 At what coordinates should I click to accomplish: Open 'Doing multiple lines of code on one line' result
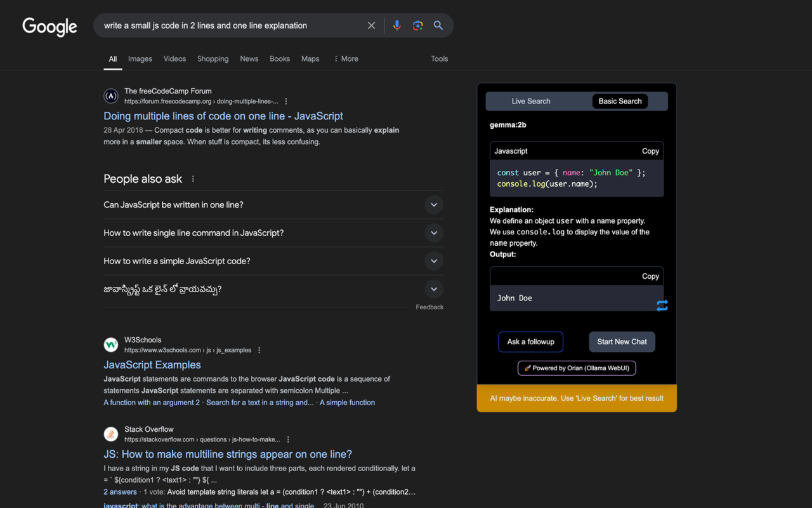[x=223, y=116]
